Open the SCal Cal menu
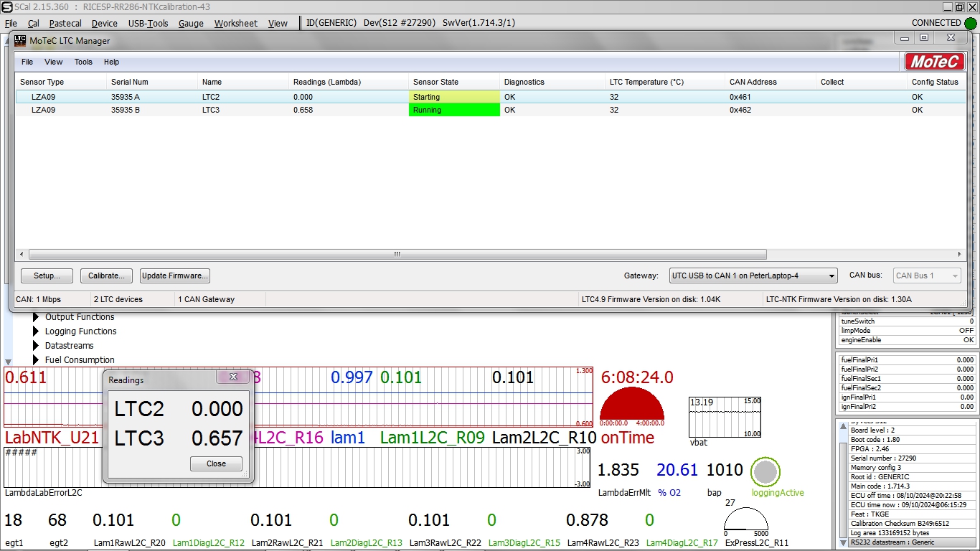Screen dimensions: 980x551 [34, 23]
